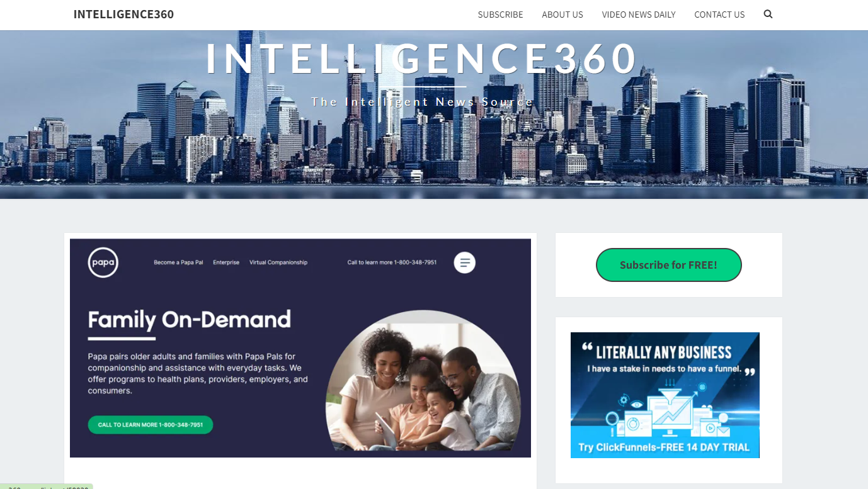
Task: Open Virtual Companionship link
Action: pyautogui.click(x=278, y=262)
